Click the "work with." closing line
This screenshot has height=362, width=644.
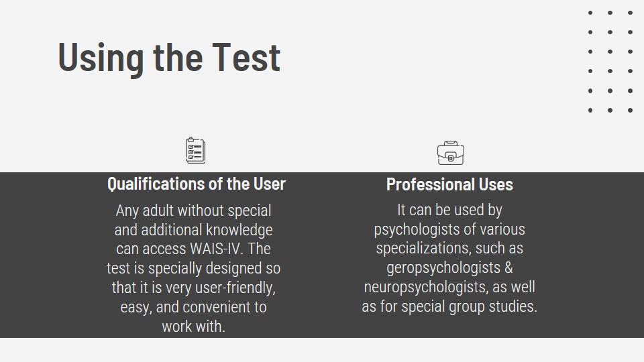[x=193, y=326]
